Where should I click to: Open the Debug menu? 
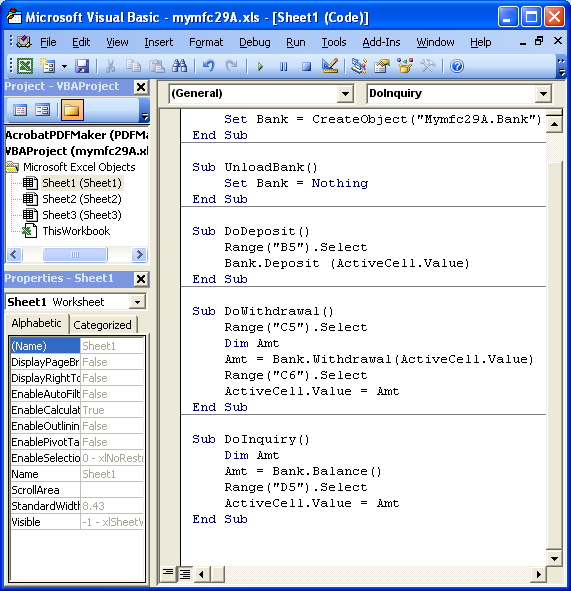tap(255, 42)
